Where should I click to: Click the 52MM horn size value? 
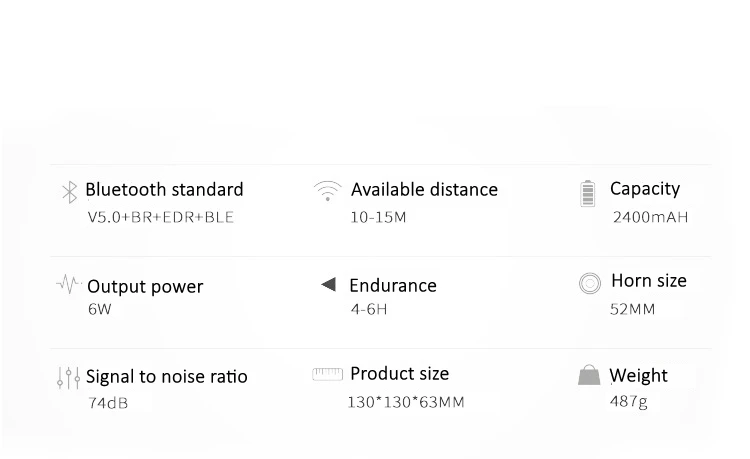tap(632, 309)
